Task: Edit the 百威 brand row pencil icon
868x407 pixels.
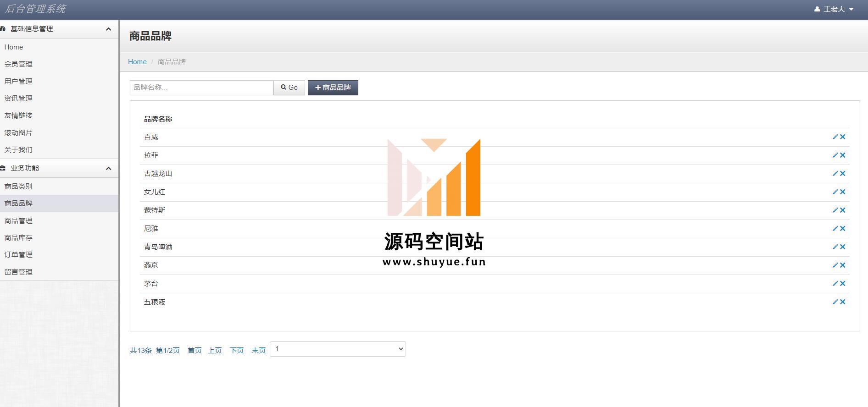Action: click(x=835, y=137)
